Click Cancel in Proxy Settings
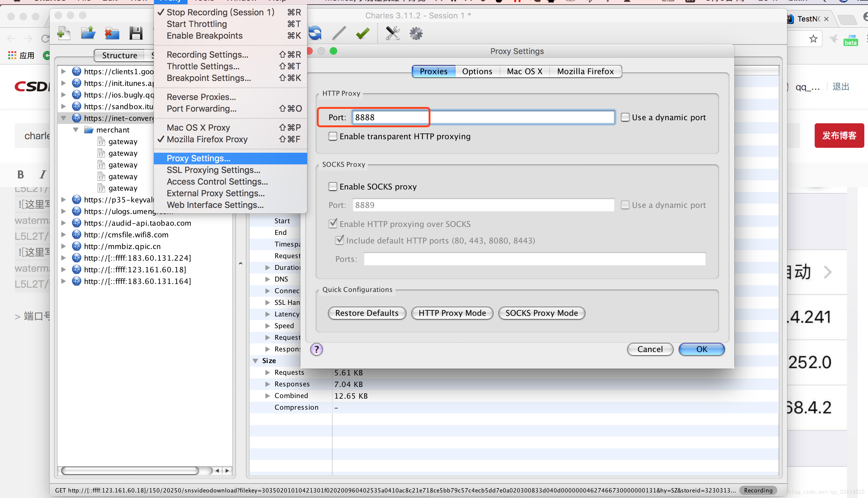The image size is (868, 498). coord(650,349)
